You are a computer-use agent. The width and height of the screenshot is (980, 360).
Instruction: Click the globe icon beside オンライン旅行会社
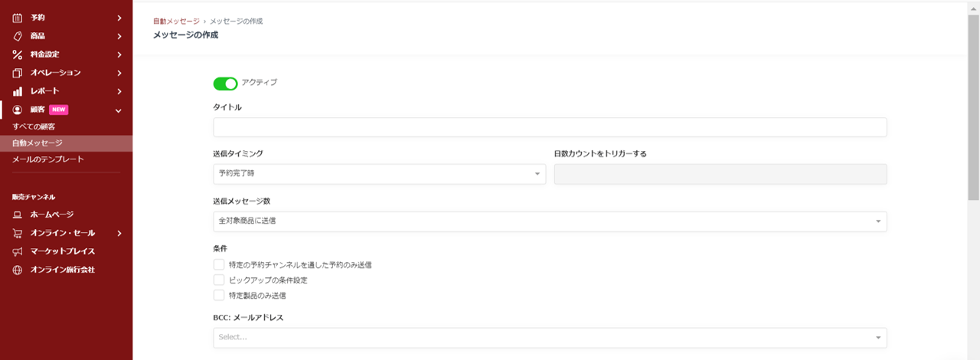pos(18,270)
